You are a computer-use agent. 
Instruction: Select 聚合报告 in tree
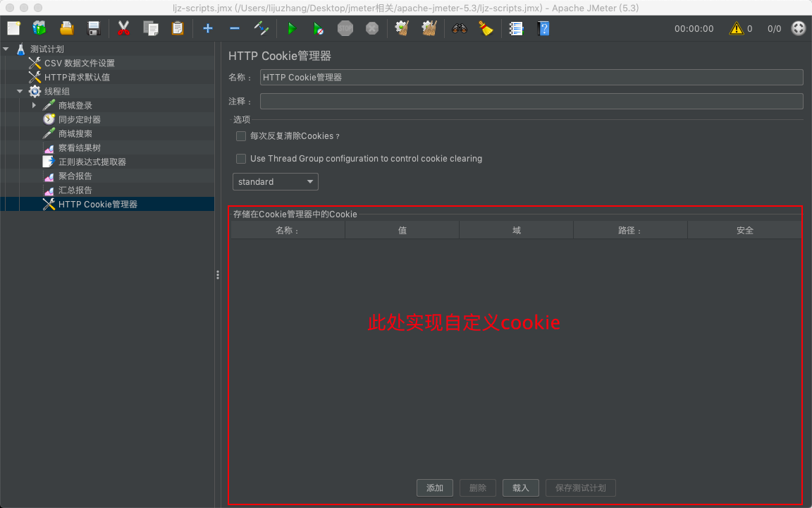click(x=75, y=176)
